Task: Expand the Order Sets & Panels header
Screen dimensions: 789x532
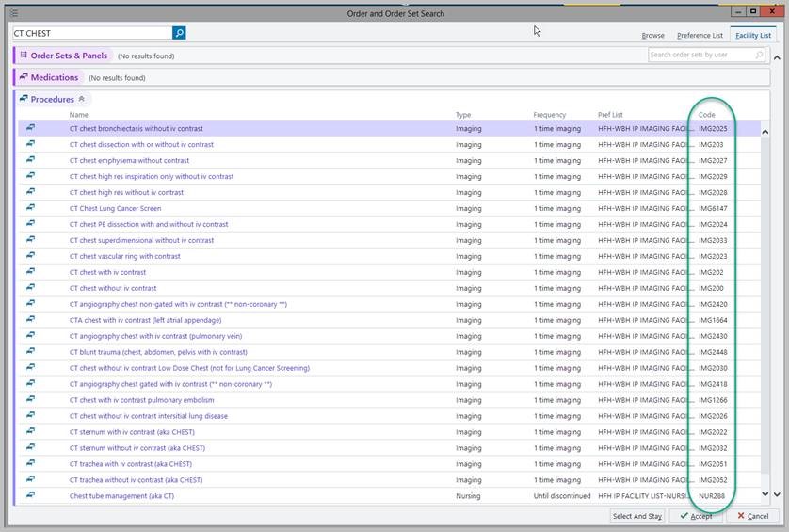Action: point(68,56)
